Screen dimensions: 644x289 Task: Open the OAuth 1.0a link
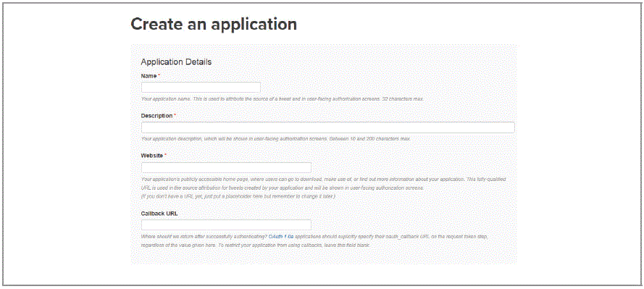tap(281, 237)
